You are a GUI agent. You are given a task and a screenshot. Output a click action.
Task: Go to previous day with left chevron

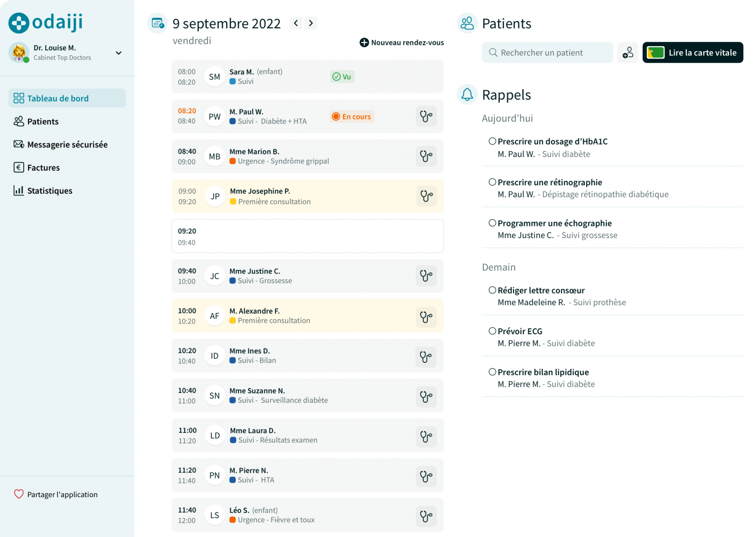(x=296, y=23)
